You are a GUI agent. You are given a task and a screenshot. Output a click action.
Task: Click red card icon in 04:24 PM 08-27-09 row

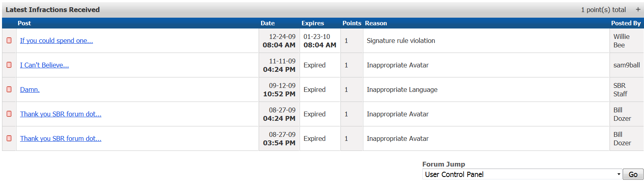click(9, 114)
